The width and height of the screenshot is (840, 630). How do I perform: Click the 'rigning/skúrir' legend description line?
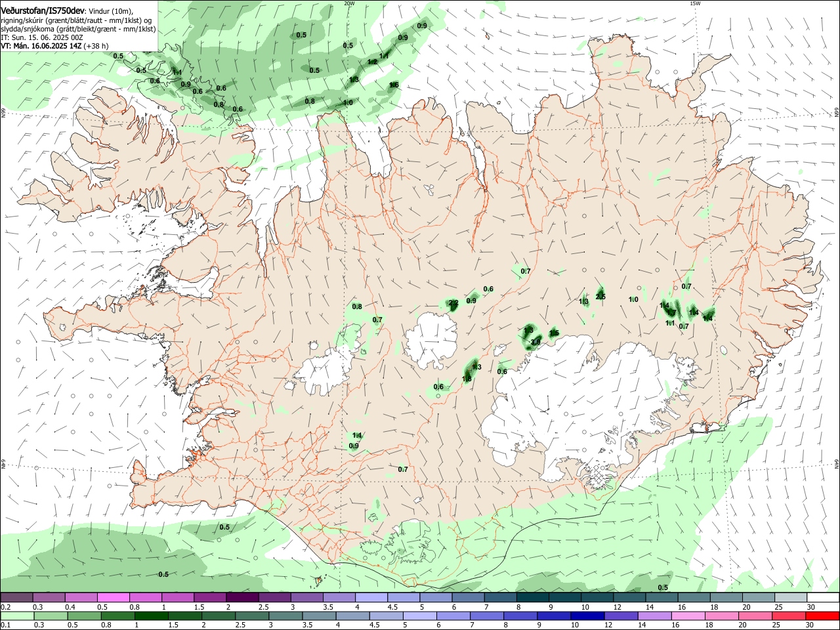click(76, 20)
